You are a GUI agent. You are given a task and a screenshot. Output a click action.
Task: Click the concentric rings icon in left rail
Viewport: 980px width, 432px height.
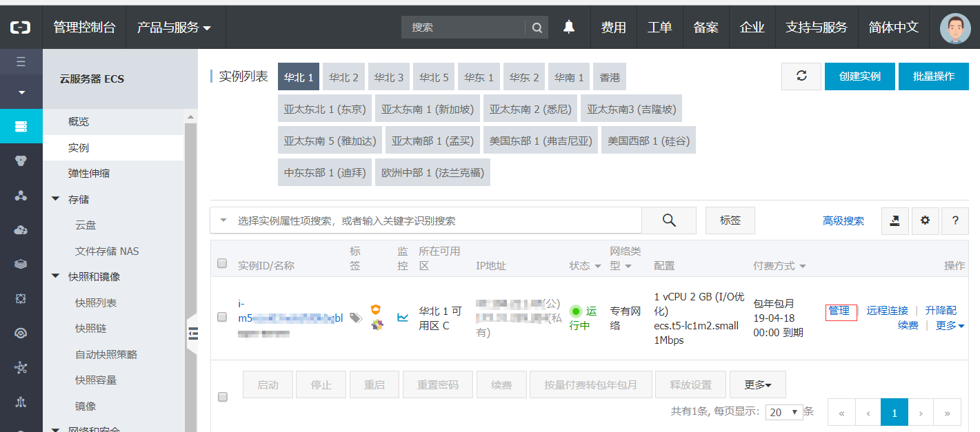(21, 333)
